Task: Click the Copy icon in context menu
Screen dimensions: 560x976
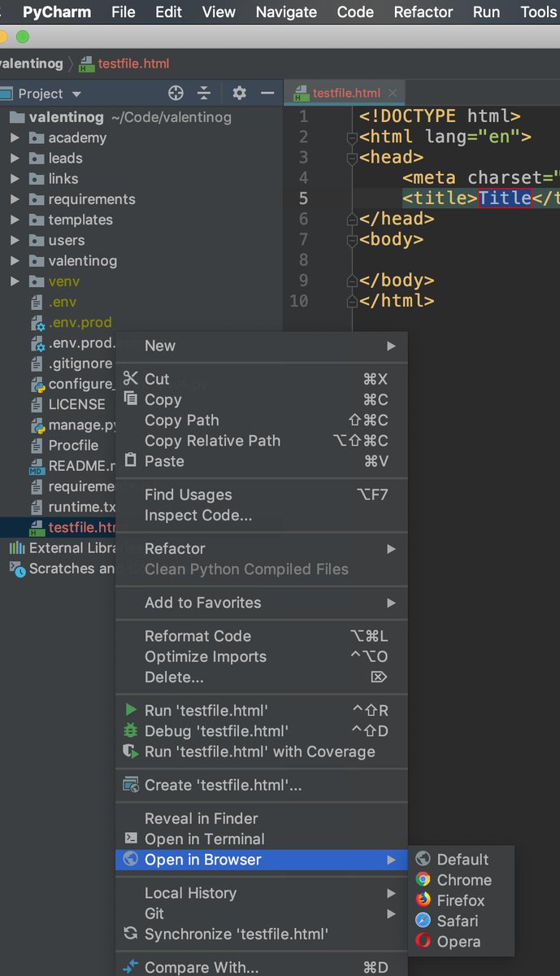Action: pos(130,399)
